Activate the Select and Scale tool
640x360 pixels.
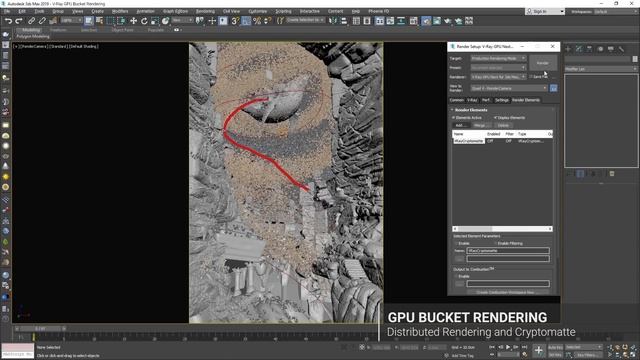[155, 21]
